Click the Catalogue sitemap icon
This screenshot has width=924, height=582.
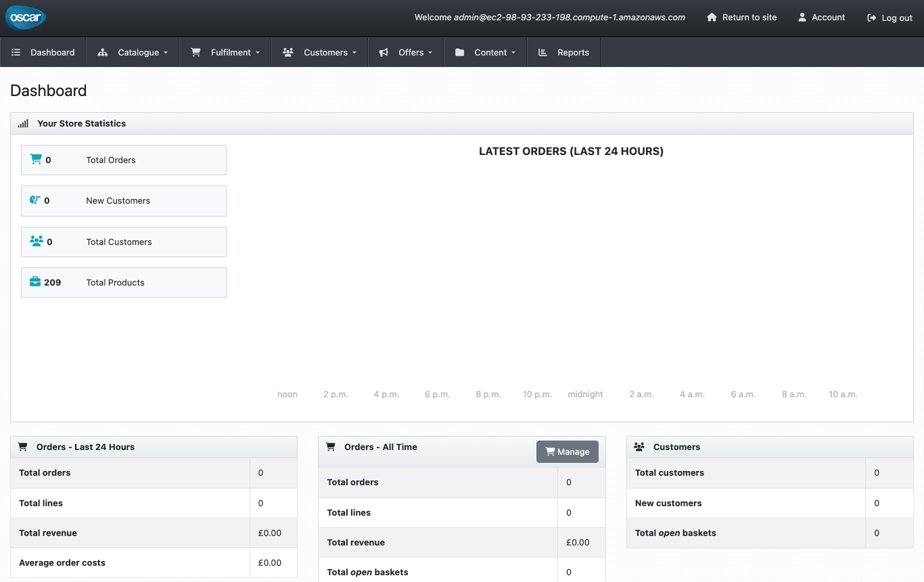[x=103, y=52]
